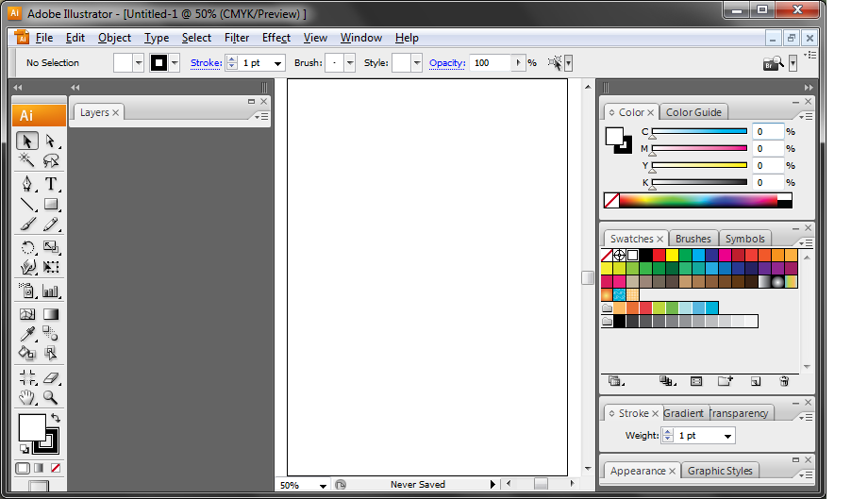Select the Rotate tool
This screenshot has height=499, width=868.
26,247
